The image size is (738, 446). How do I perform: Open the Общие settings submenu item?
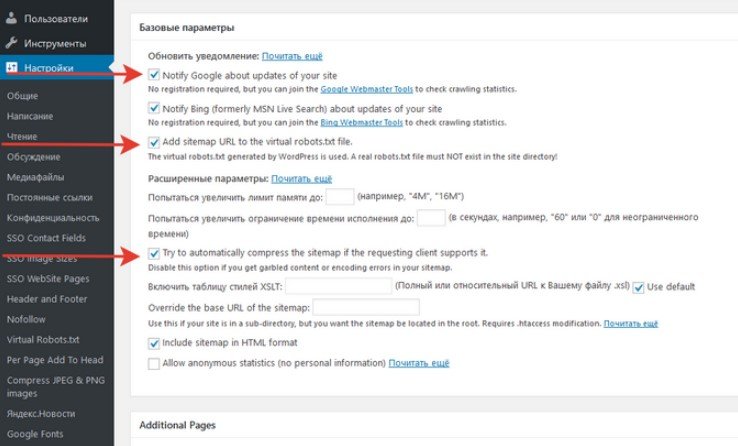[x=22, y=96]
